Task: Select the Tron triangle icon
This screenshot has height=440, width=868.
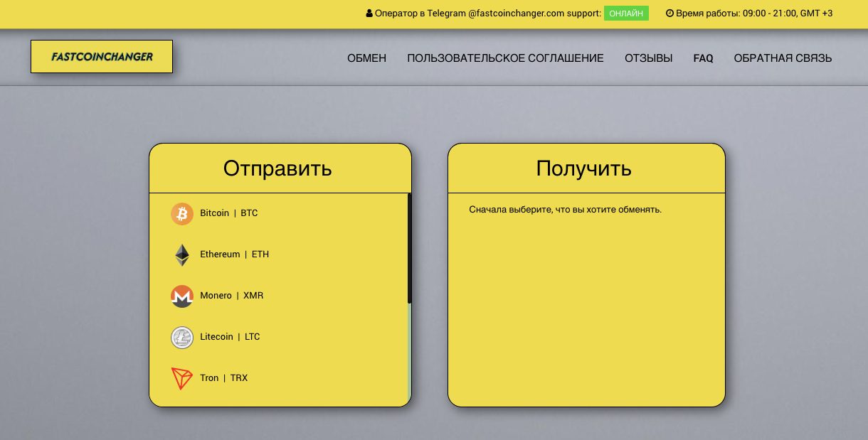Action: [x=182, y=378]
